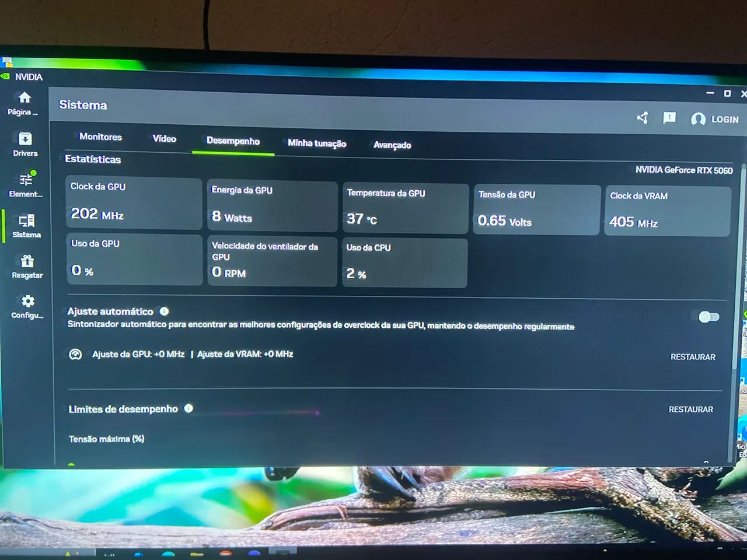Screen dimensions: 747x560
Task: Click the user avatar icon
Action: pos(698,119)
